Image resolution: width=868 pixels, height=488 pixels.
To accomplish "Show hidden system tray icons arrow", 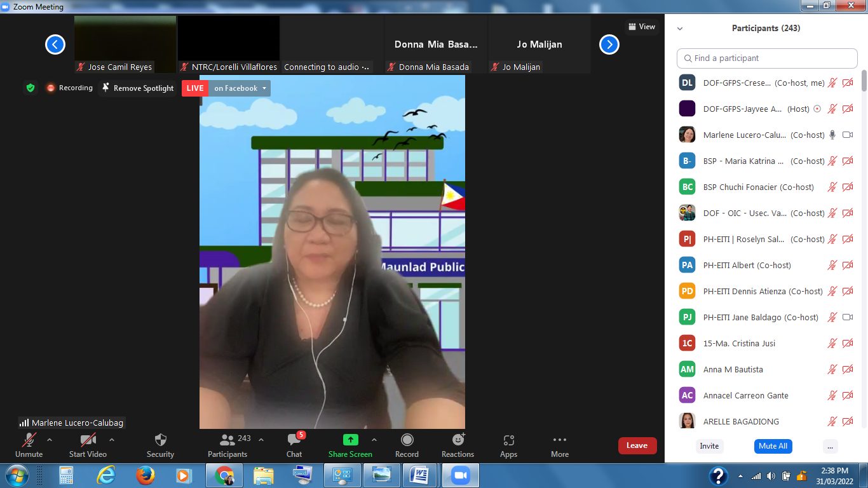I will (740, 475).
